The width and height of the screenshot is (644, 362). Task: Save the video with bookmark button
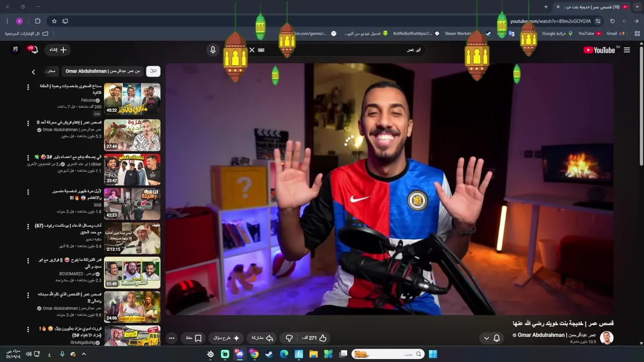(x=194, y=338)
